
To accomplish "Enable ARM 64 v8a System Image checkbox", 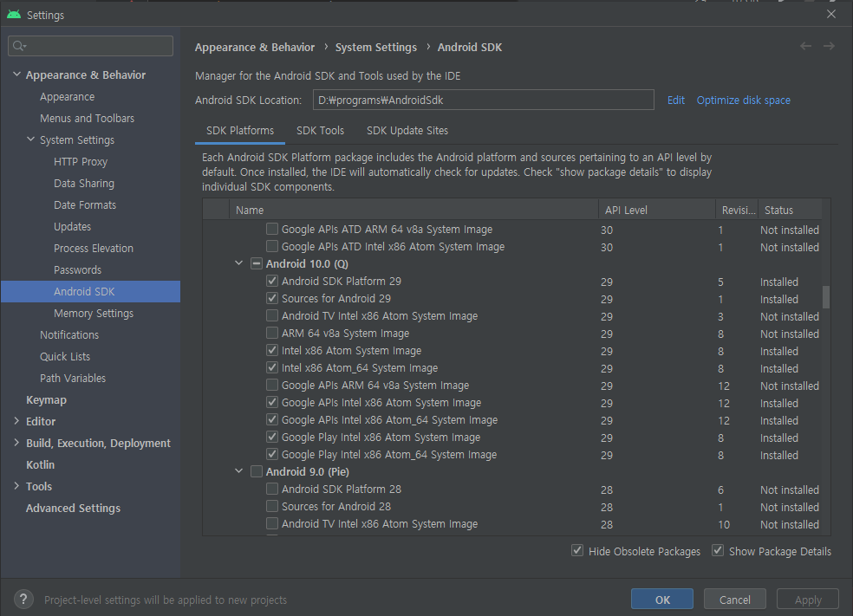I will (272, 334).
